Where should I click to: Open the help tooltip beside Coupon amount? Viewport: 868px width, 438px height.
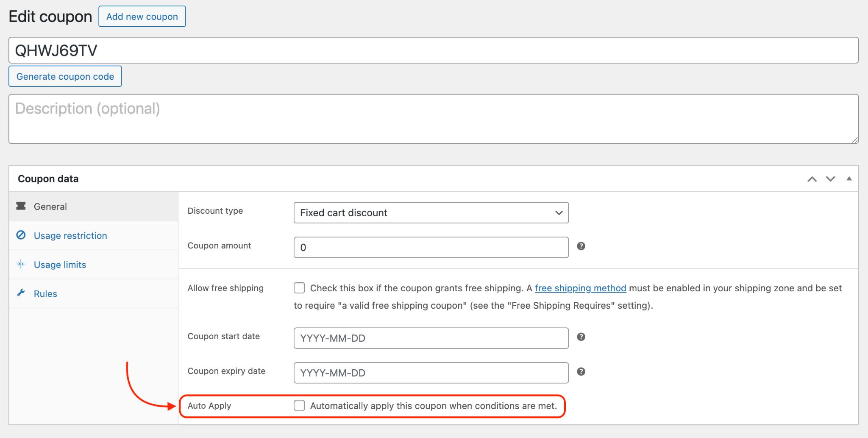click(x=581, y=246)
